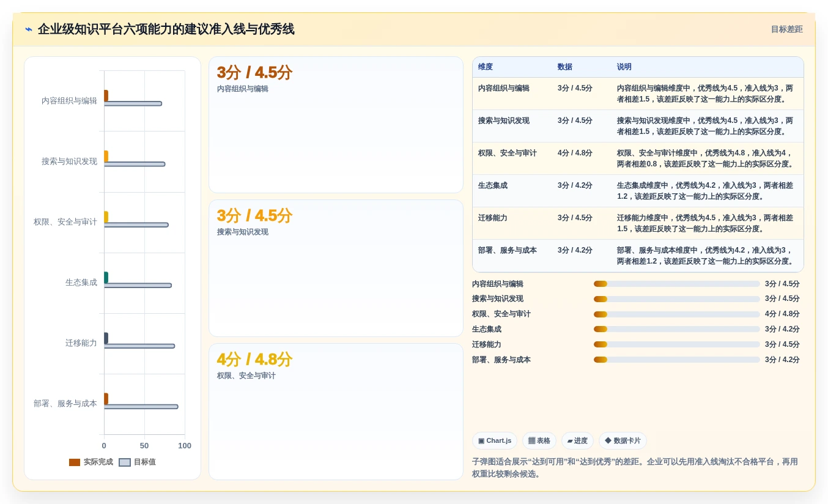Select the 进度 tag chip
This screenshot has width=828, height=504.
(x=577, y=441)
